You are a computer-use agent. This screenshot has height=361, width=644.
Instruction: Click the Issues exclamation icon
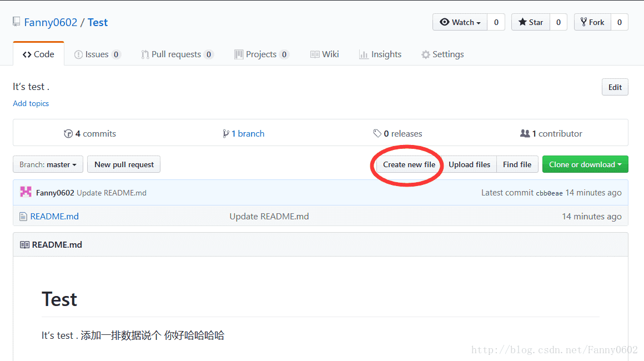[78, 54]
